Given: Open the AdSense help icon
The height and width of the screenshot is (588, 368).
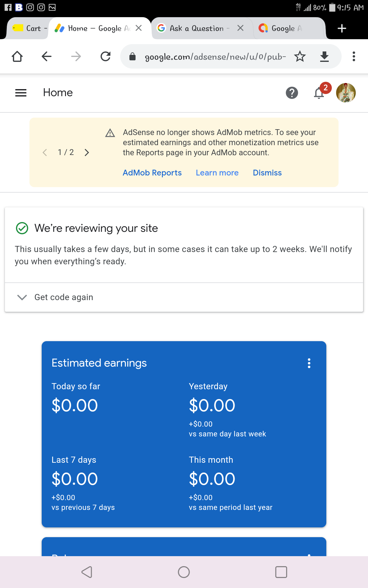Looking at the screenshot, I should click(292, 92).
